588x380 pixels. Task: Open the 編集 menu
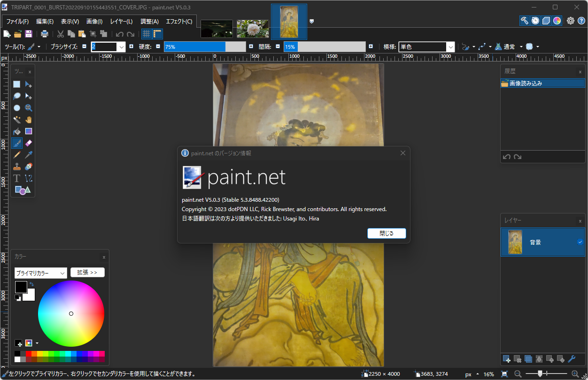pyautogui.click(x=44, y=21)
